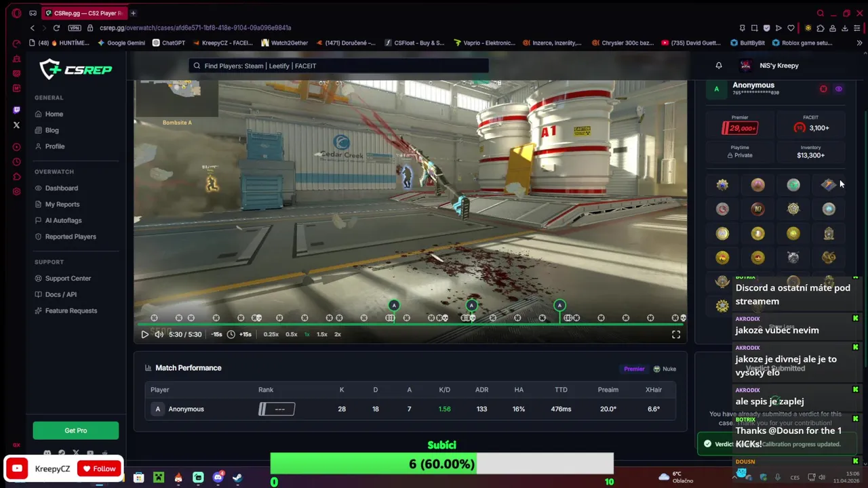Click the K/D value 1.56
This screenshot has width=868, height=488.
pos(444,409)
